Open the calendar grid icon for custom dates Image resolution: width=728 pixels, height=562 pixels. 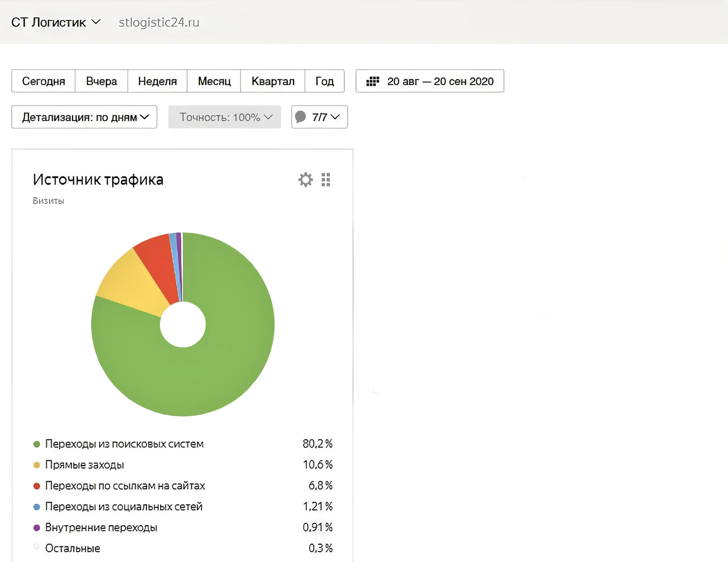pyautogui.click(x=374, y=81)
